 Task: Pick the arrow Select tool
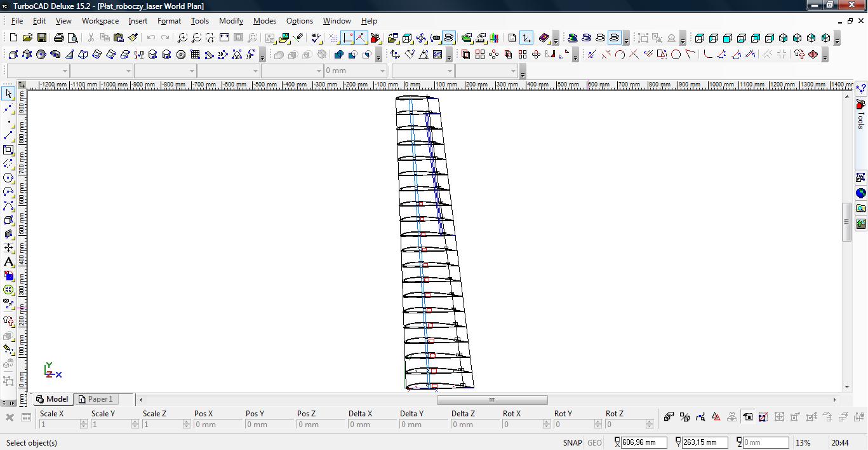coord(8,94)
